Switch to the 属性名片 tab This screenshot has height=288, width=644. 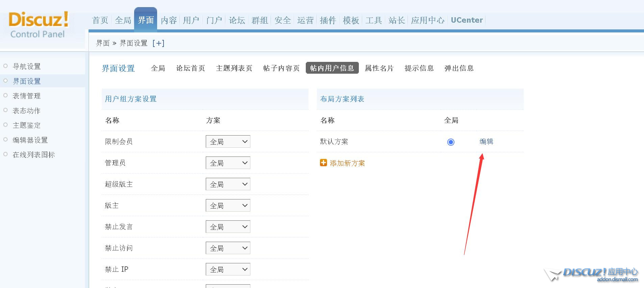pyautogui.click(x=379, y=68)
